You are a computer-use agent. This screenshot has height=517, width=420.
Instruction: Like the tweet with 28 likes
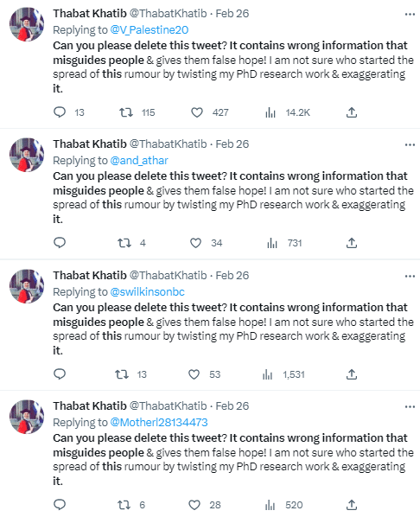pyautogui.click(x=194, y=505)
